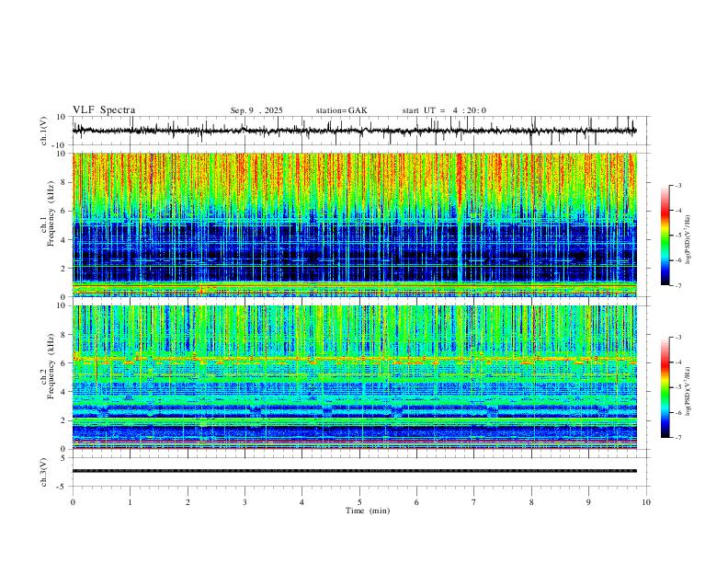The width and height of the screenshot is (728, 563).
Task: Click the "5" tick on the time axis
Action: click(359, 502)
